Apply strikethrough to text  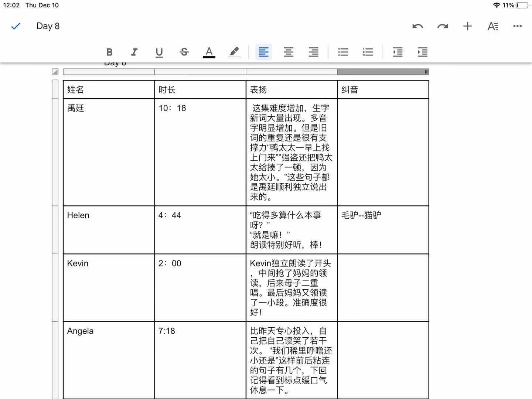(x=184, y=52)
